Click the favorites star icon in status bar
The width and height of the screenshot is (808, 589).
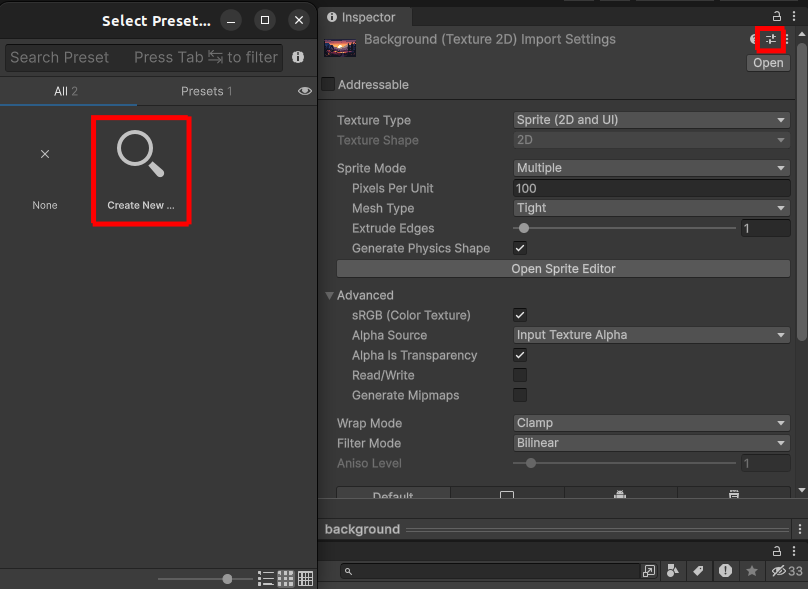click(x=752, y=571)
